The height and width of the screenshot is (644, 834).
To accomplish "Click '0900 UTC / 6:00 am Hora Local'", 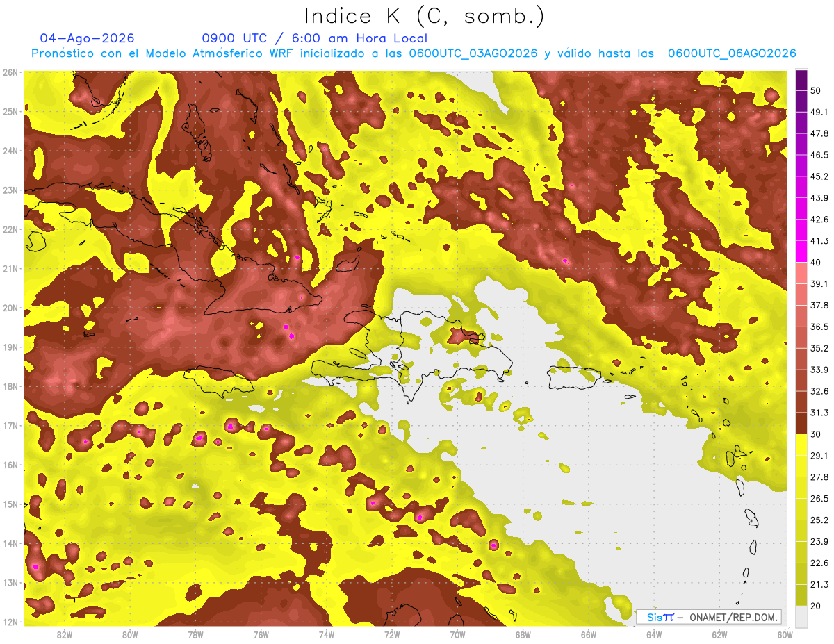I will tap(315, 38).
